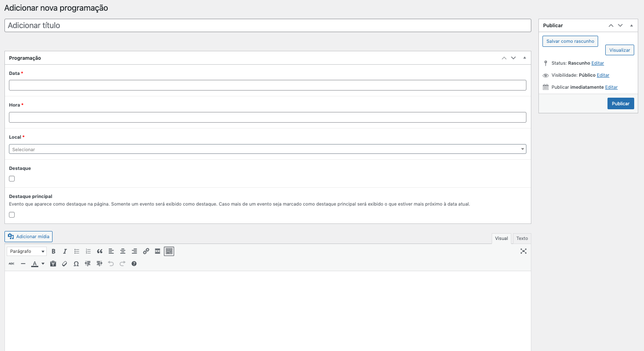Open the text color picker arrow

click(43, 264)
